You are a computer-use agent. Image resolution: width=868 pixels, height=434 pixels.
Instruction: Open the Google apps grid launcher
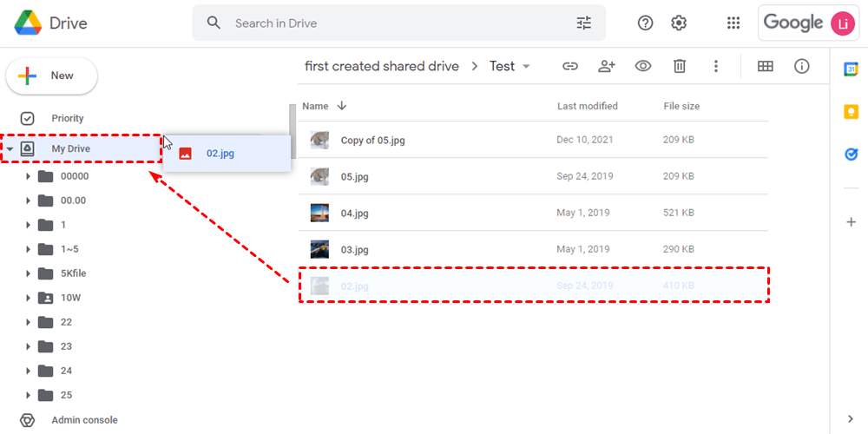pos(733,23)
